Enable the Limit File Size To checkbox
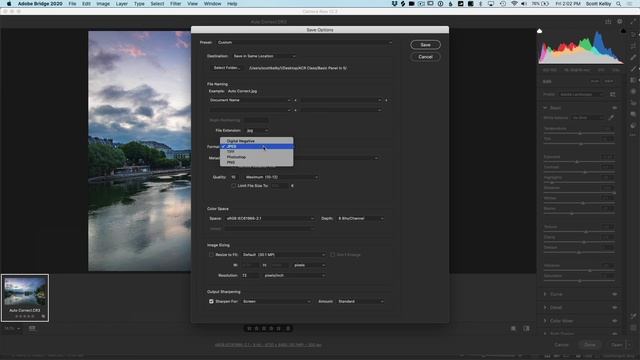640x360 pixels. 234,186
